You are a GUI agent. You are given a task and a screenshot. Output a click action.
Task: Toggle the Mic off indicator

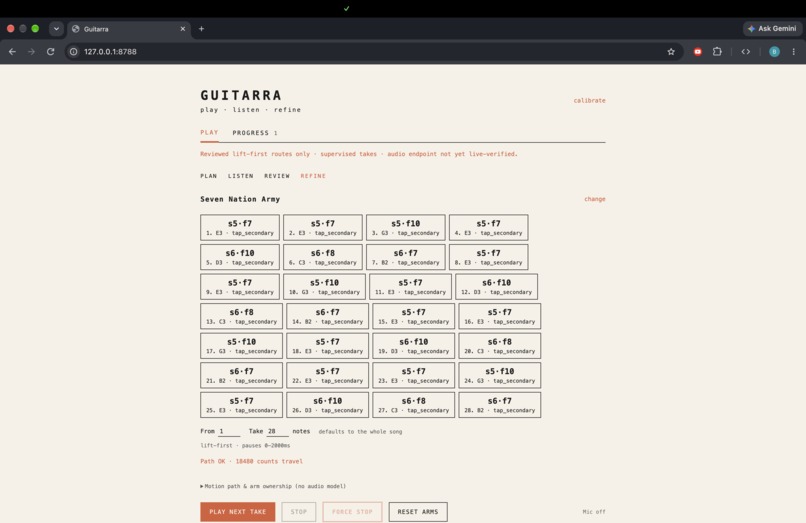tap(594, 512)
